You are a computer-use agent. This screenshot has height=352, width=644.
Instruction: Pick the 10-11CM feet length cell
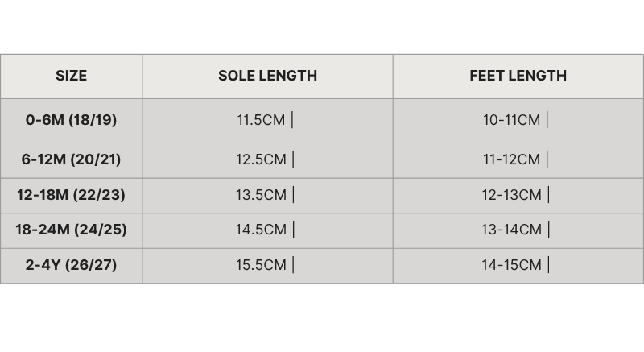512,120
